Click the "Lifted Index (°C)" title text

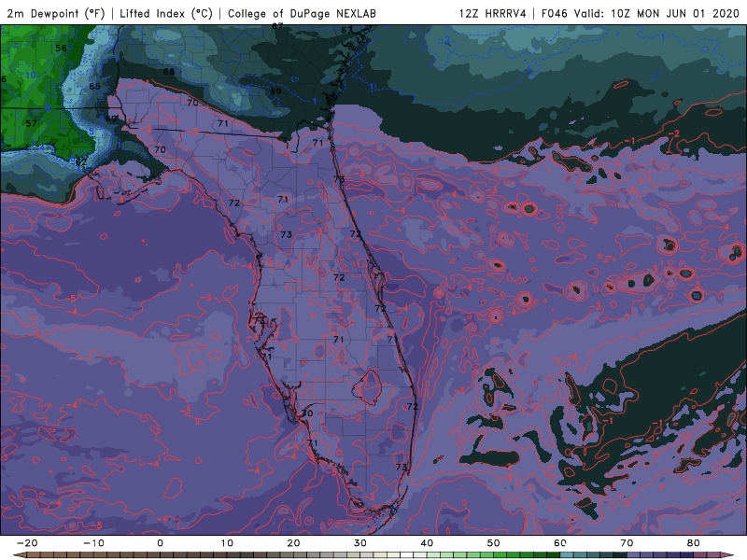[166, 13]
